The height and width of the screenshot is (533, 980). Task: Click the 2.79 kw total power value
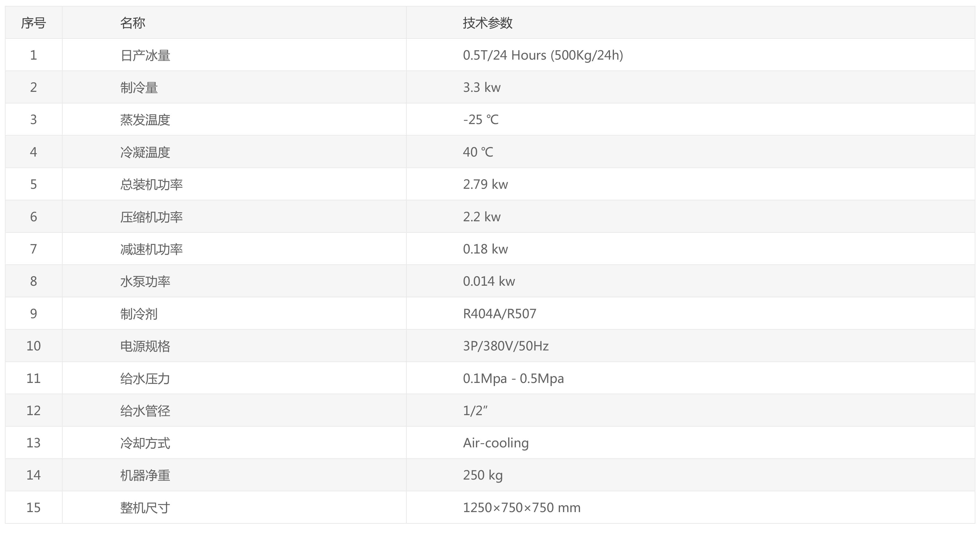tap(485, 185)
